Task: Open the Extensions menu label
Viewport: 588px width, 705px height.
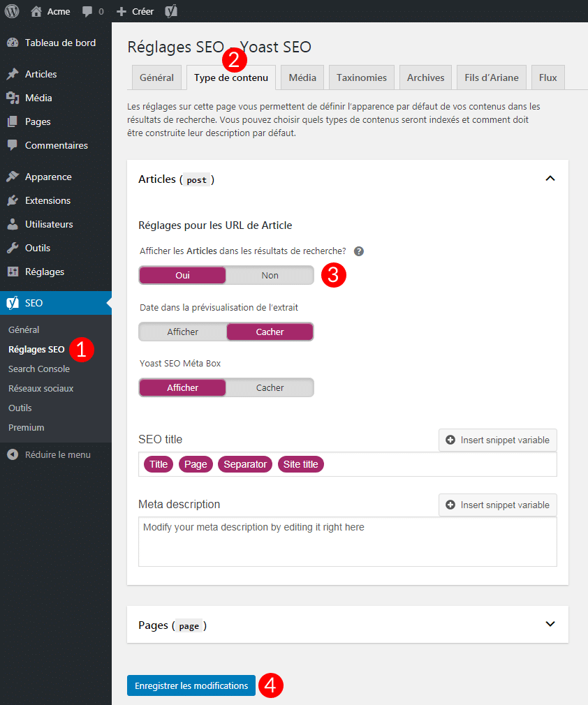Action: (x=47, y=200)
